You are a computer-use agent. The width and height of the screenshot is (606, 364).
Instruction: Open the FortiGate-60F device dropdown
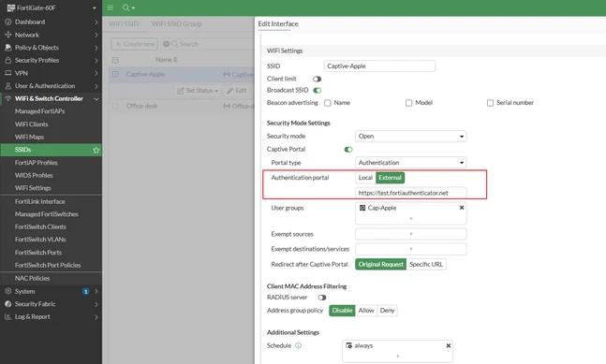pos(95,7)
